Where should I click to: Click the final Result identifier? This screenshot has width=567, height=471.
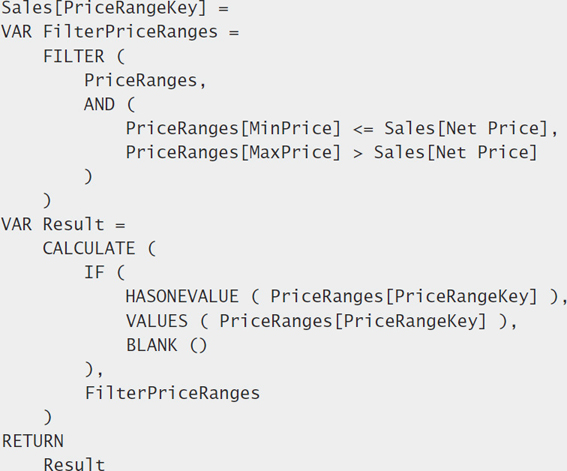(74, 464)
